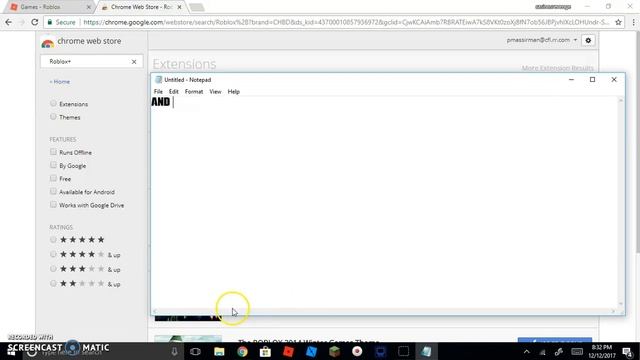Close the Games - Roblox tab

tap(89, 7)
